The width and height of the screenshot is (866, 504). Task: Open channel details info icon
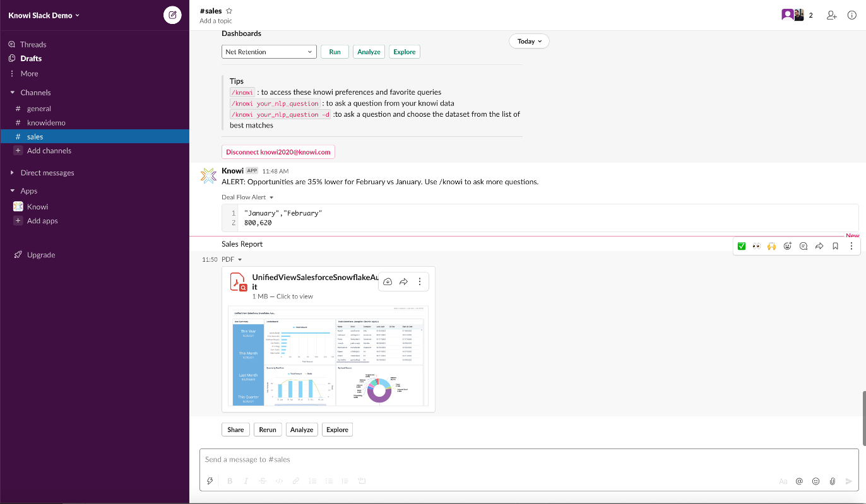coord(851,15)
